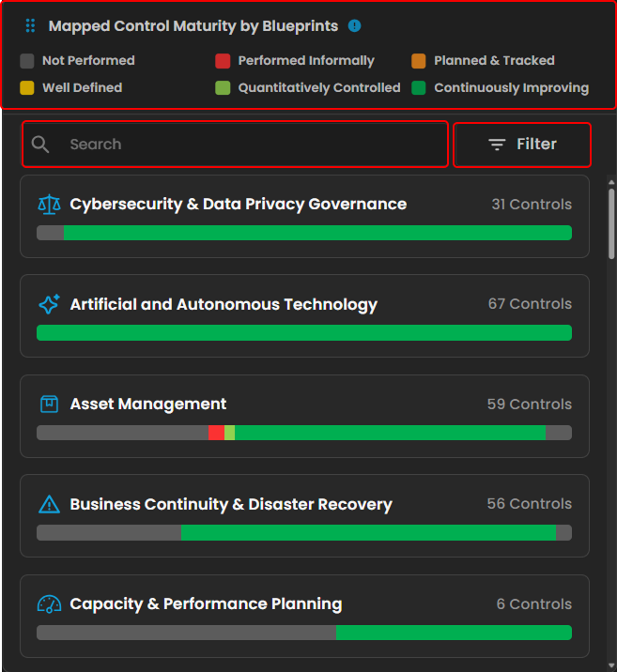The width and height of the screenshot is (617, 672).
Task: Click the Artificial and Autonomous Technology sparkle icon
Action: click(48, 304)
